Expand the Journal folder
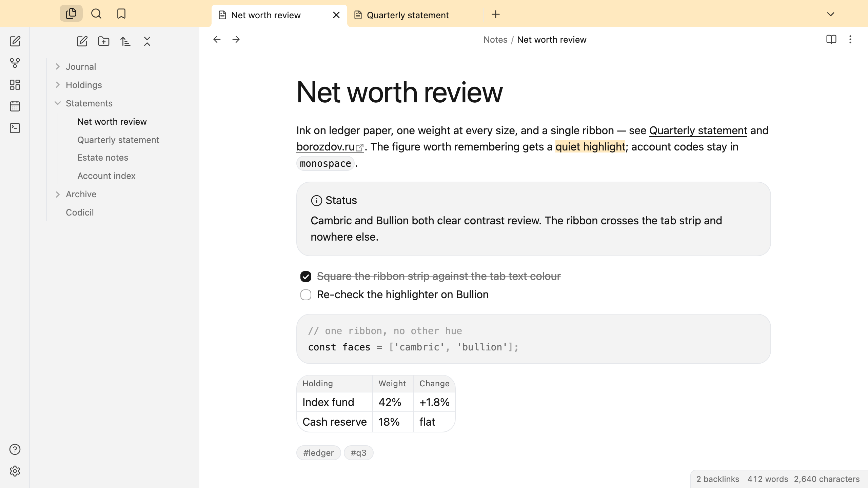868x488 pixels. pos(58,66)
